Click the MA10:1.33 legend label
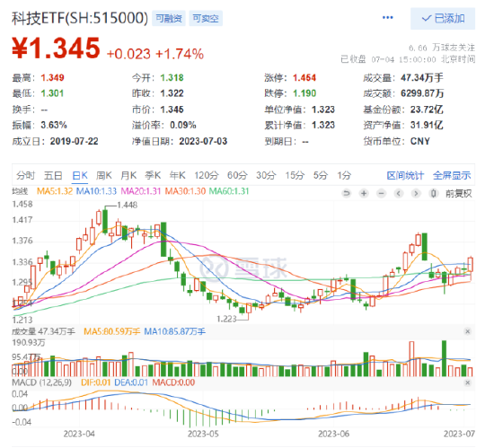Viewport: 494px width, 448px height. pos(96,191)
